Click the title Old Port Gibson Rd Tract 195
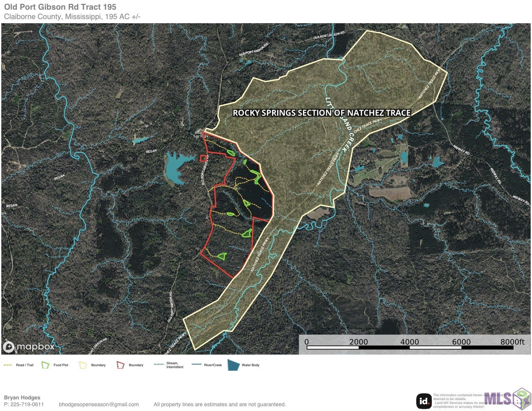The width and height of the screenshot is (532, 411). tap(60, 7)
